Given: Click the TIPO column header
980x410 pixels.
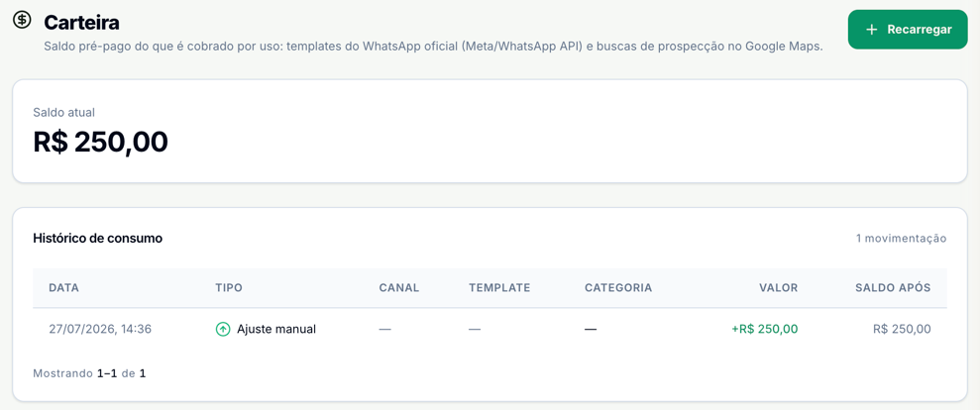Looking at the screenshot, I should tap(229, 288).
